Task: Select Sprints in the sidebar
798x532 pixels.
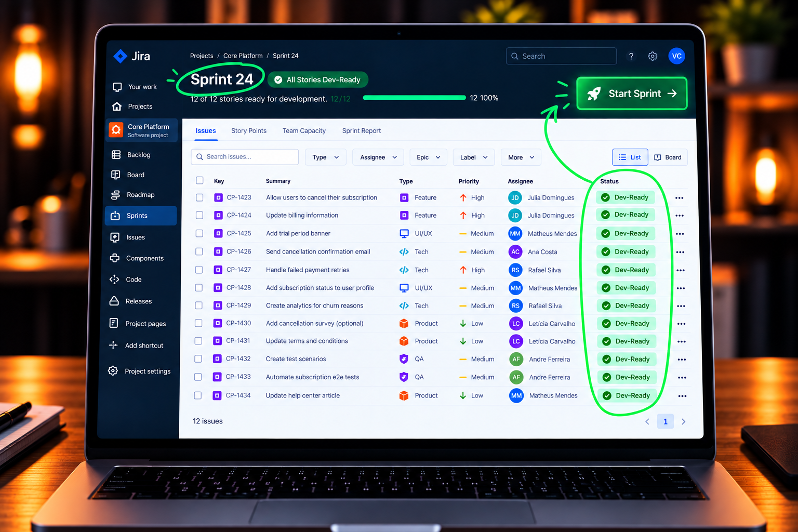Action: click(x=141, y=216)
